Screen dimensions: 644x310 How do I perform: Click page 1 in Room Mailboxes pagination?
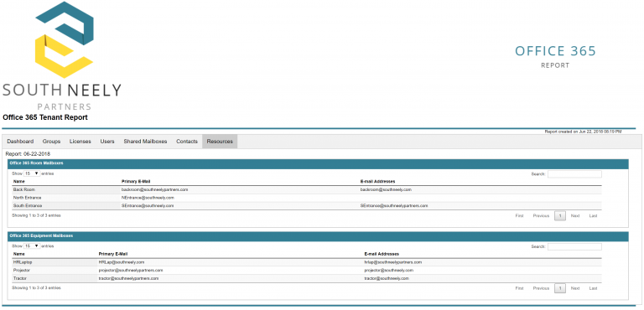(x=560, y=216)
